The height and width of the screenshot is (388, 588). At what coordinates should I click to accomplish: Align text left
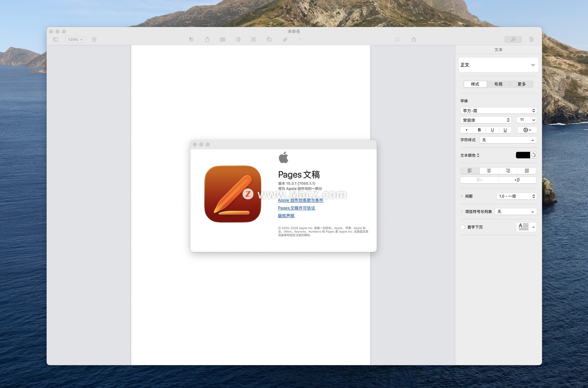[470, 171]
